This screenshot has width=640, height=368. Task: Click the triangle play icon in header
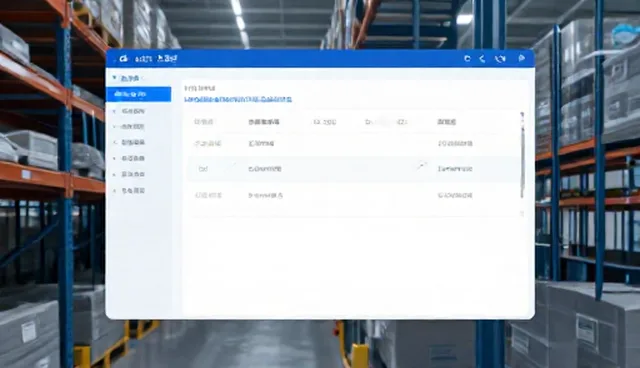click(x=521, y=58)
